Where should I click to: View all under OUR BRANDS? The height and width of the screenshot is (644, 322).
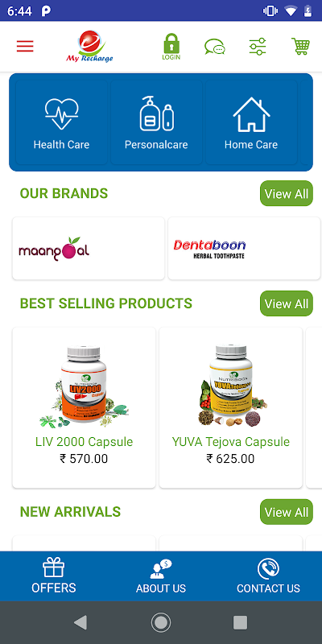pos(287,193)
